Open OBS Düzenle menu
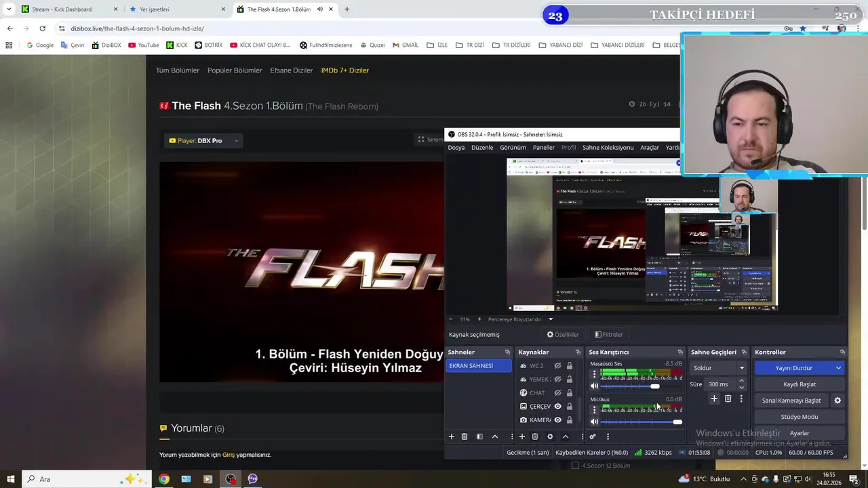The width and height of the screenshot is (868, 488). click(x=482, y=148)
